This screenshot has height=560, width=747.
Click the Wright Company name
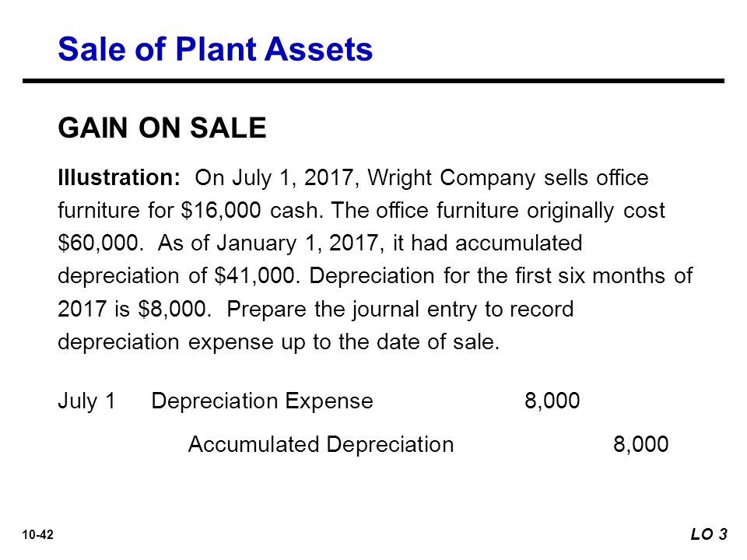[451, 178]
